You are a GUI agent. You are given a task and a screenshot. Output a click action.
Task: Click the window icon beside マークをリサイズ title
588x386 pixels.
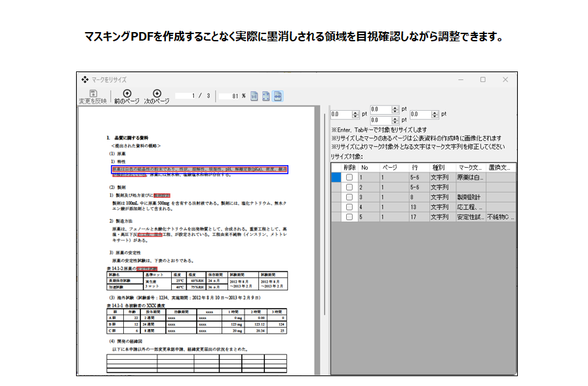point(85,79)
